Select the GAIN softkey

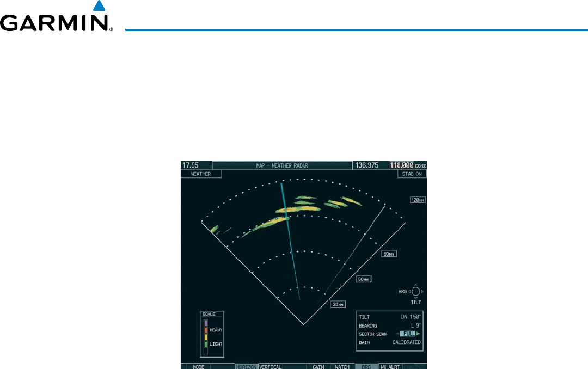pyautogui.click(x=318, y=366)
